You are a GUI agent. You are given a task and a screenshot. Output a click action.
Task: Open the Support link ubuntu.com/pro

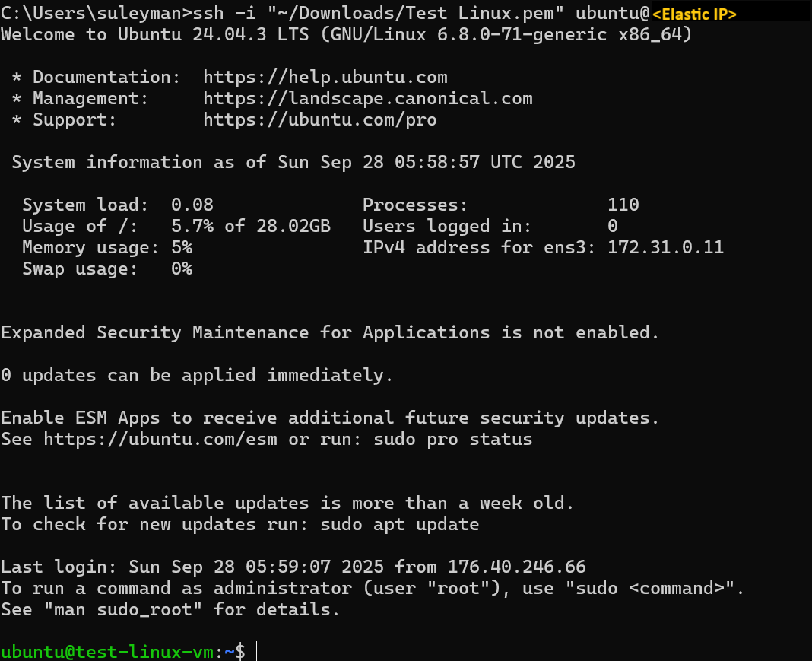tap(319, 119)
